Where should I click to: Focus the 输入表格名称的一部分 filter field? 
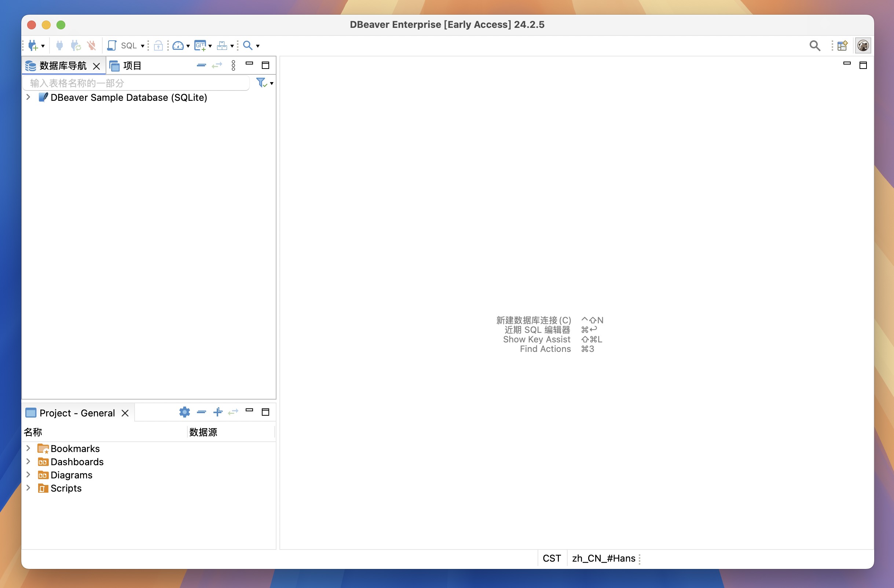[136, 83]
